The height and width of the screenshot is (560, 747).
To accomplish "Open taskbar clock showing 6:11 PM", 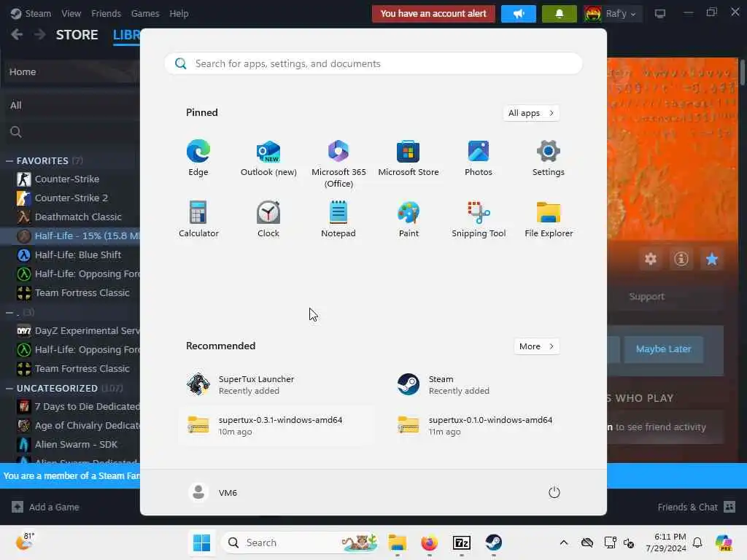I will coord(666,542).
